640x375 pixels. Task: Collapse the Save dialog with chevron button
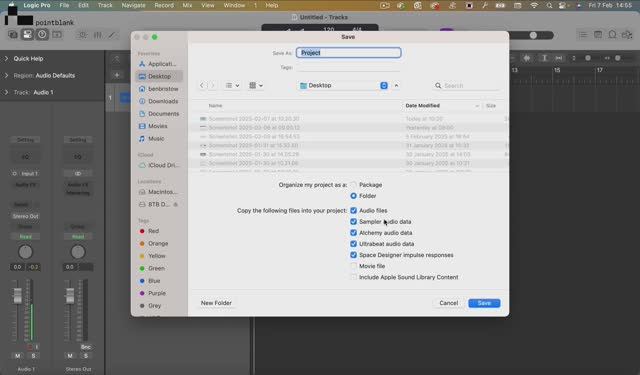396,85
